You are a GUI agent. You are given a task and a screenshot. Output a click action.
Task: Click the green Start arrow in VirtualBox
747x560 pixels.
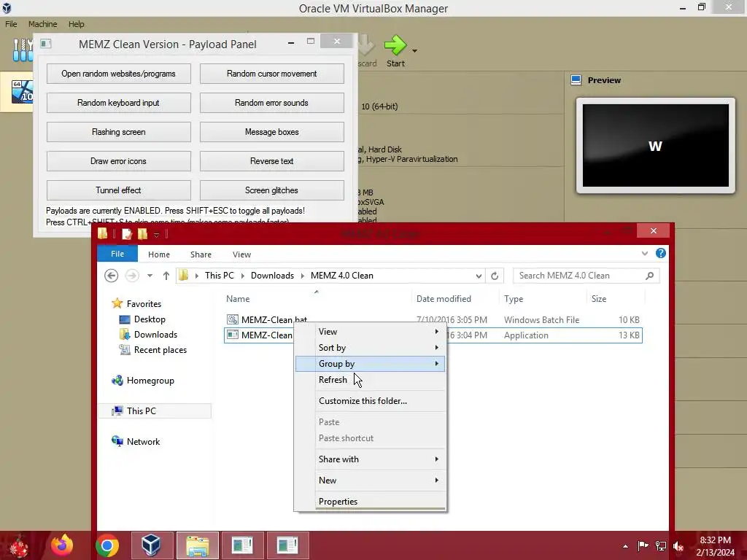coord(395,45)
